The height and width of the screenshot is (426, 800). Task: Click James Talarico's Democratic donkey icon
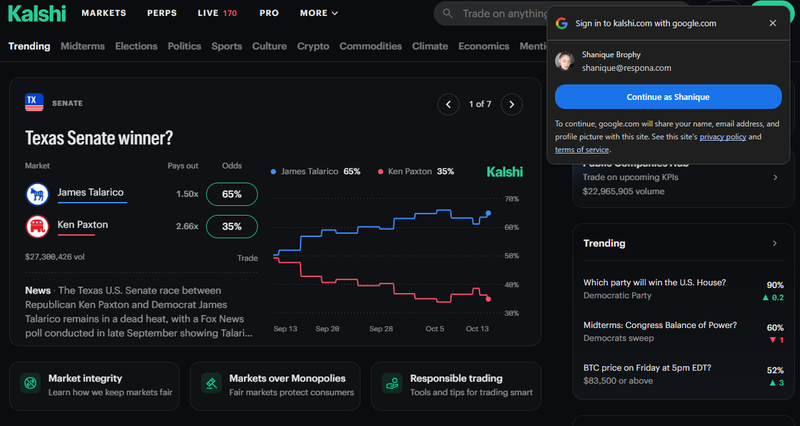pos(37,194)
